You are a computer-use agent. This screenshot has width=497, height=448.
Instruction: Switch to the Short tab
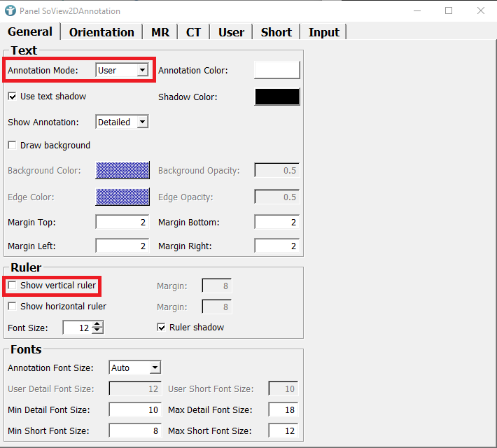(x=276, y=32)
